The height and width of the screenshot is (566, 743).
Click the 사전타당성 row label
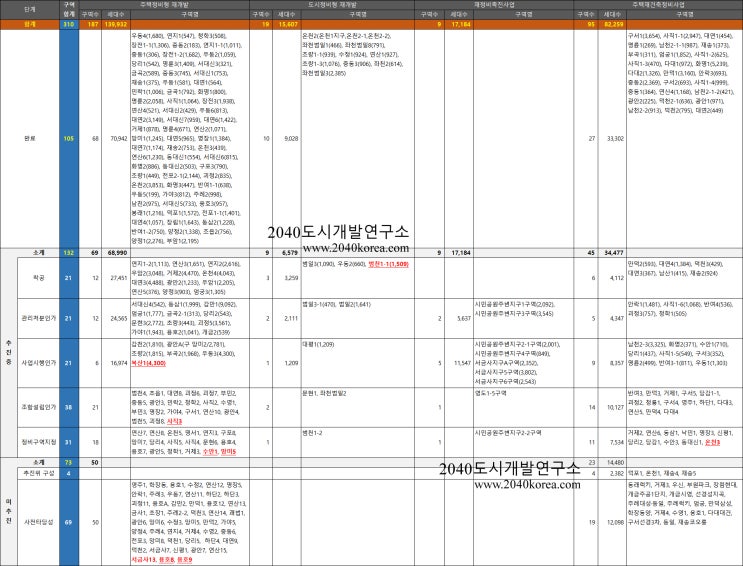(38, 522)
